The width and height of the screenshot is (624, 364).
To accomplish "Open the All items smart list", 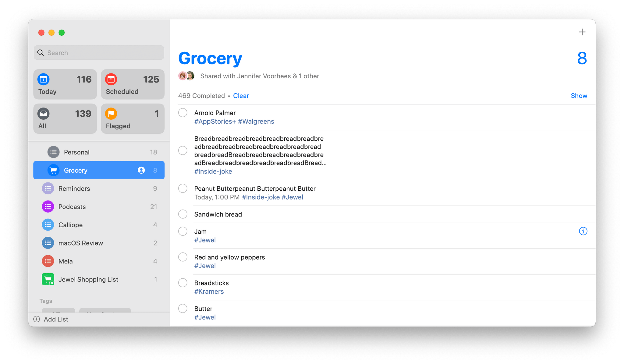I will 65,118.
